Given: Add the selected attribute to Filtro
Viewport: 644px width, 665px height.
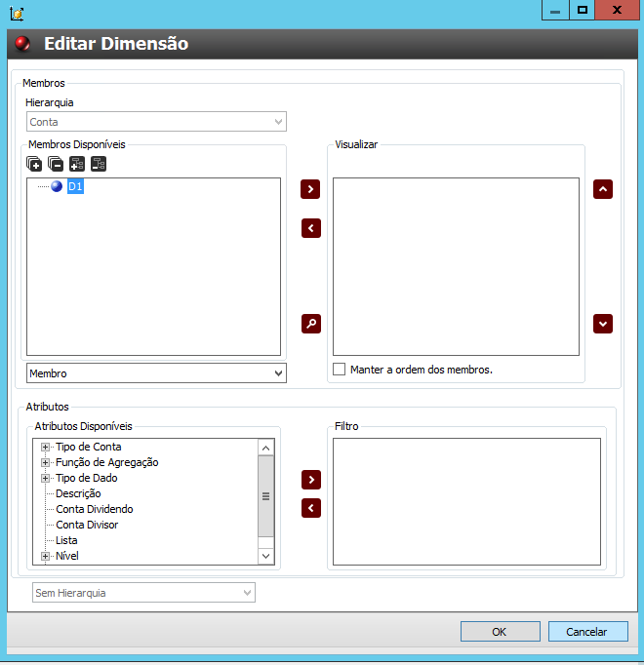Looking at the screenshot, I should click(x=311, y=480).
